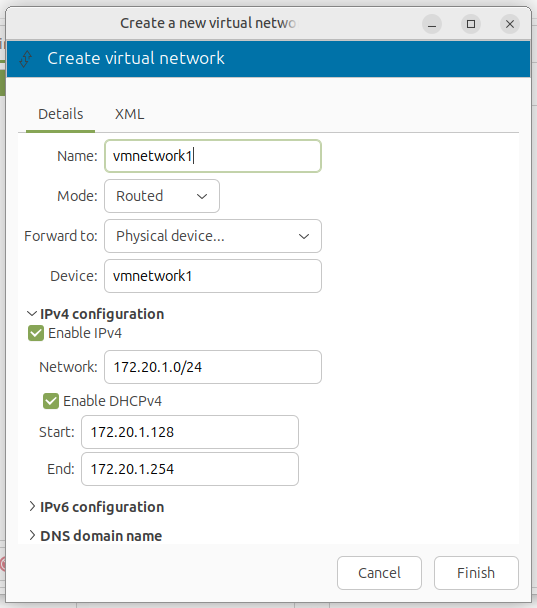Expand the IPv6 configuration section
This screenshot has height=608, width=537.
[x=96, y=507]
